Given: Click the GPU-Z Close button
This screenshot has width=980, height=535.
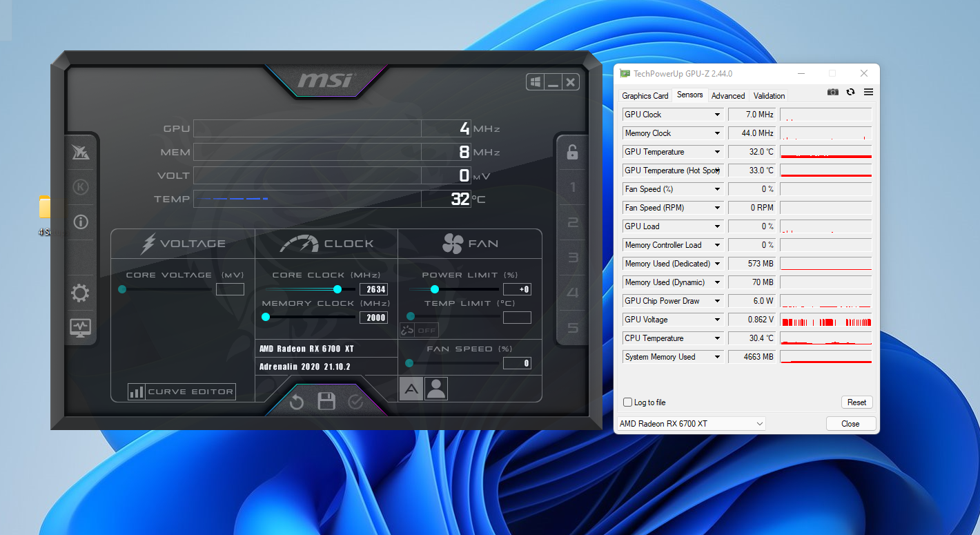Looking at the screenshot, I should (850, 424).
